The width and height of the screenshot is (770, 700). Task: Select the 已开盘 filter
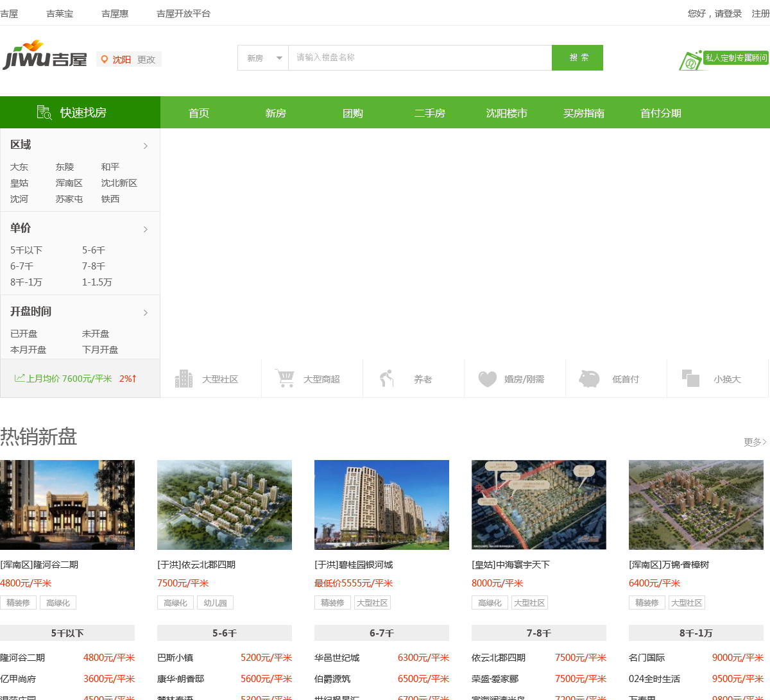tap(24, 334)
